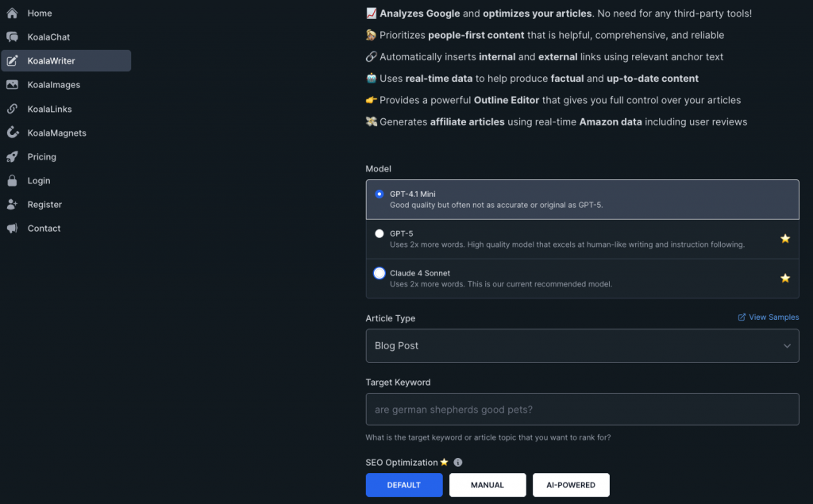
Task: Click the KoalaMagnets magnet icon
Action: pos(13,133)
